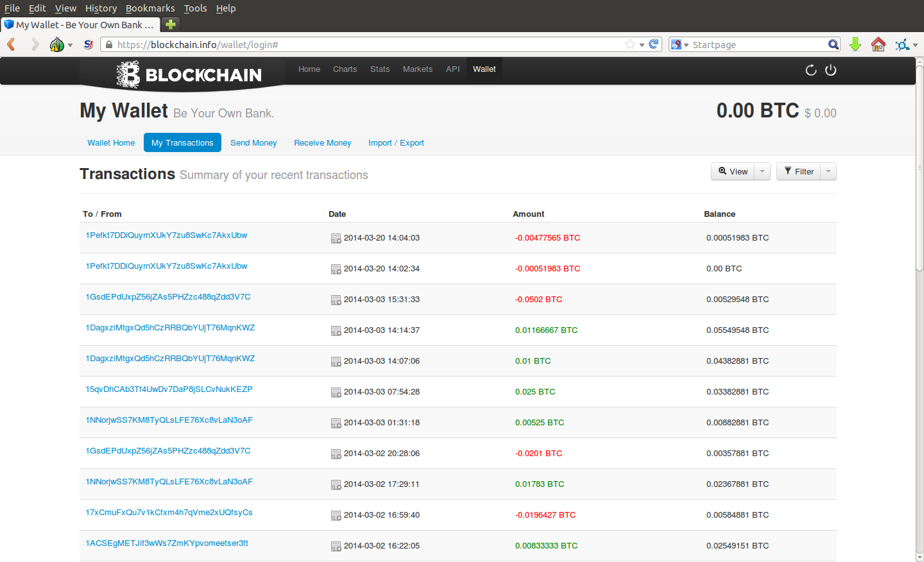Screen dimensions: 924x562
Task: Click the 0.00 BTC wallet balance
Action: click(x=758, y=110)
